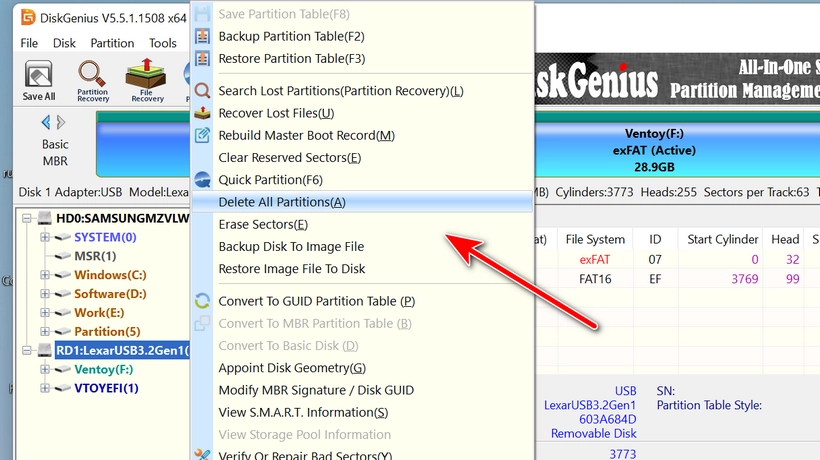This screenshot has height=460, width=820.
Task: Collapse the HD0 Samsung disk tree
Action: click(27, 218)
